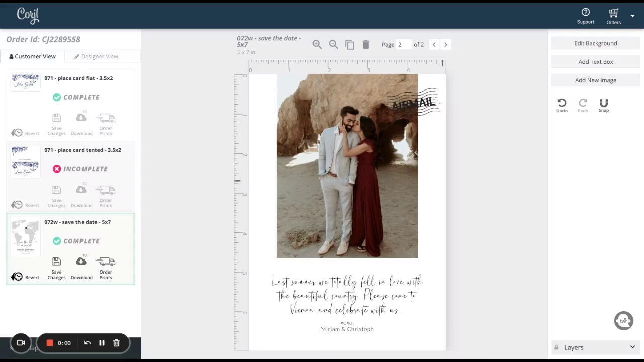Select the "xoxo," text line

point(347,323)
